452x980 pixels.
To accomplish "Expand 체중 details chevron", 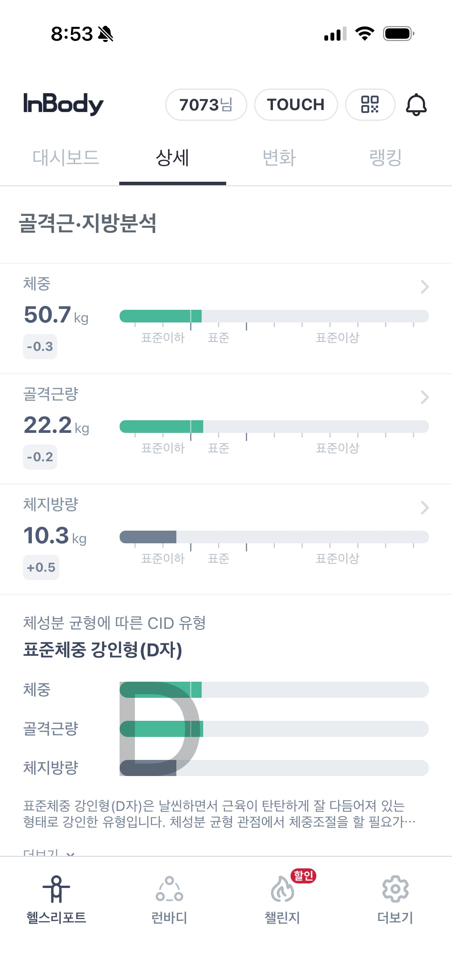I will pyautogui.click(x=424, y=287).
